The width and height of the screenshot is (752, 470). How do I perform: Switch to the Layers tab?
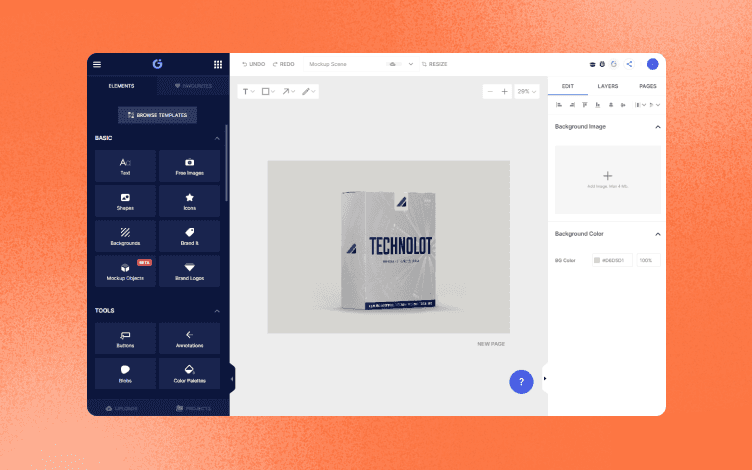(x=608, y=86)
